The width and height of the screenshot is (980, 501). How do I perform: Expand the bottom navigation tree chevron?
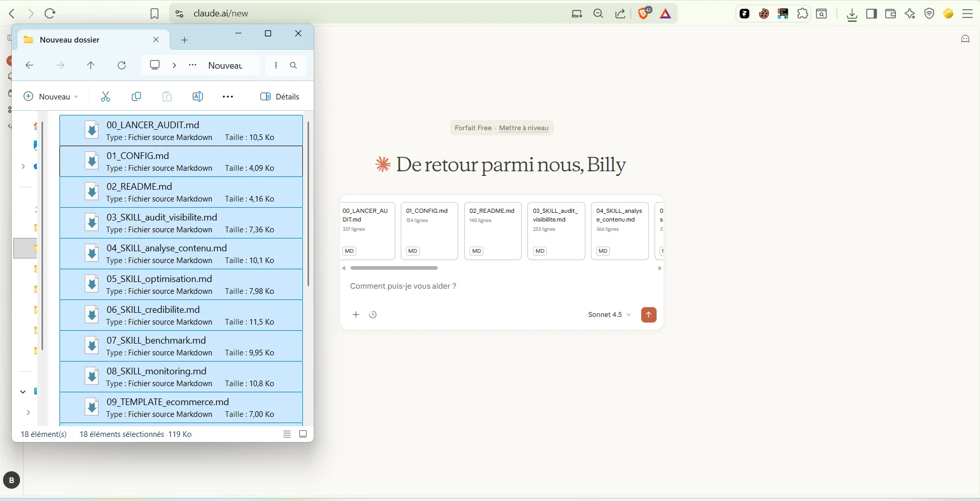(x=28, y=413)
